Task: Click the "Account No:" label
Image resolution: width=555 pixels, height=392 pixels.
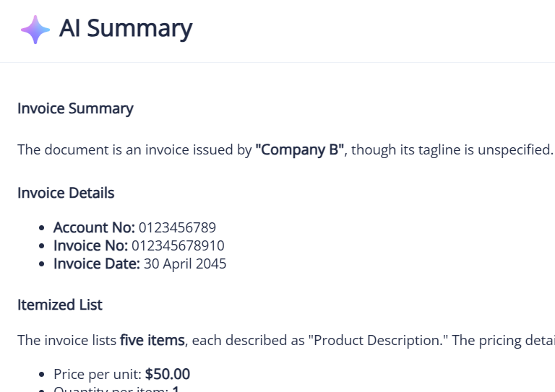Action: click(94, 227)
